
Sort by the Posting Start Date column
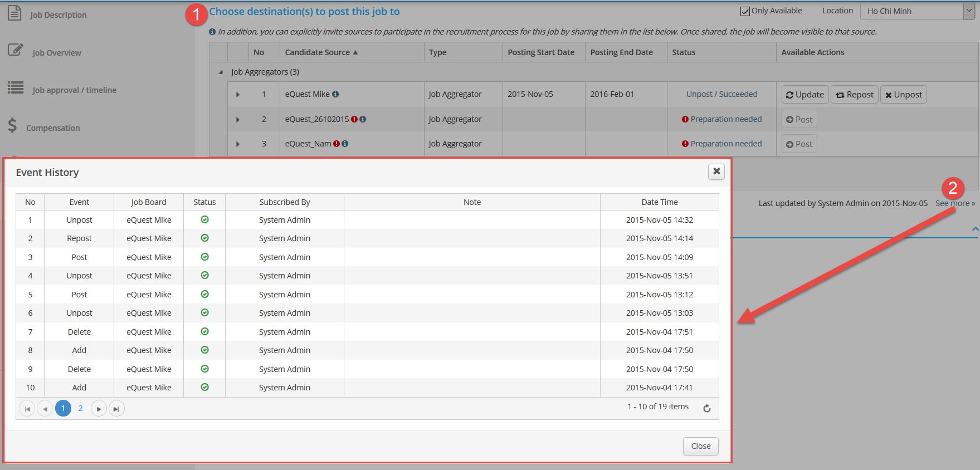coord(541,52)
